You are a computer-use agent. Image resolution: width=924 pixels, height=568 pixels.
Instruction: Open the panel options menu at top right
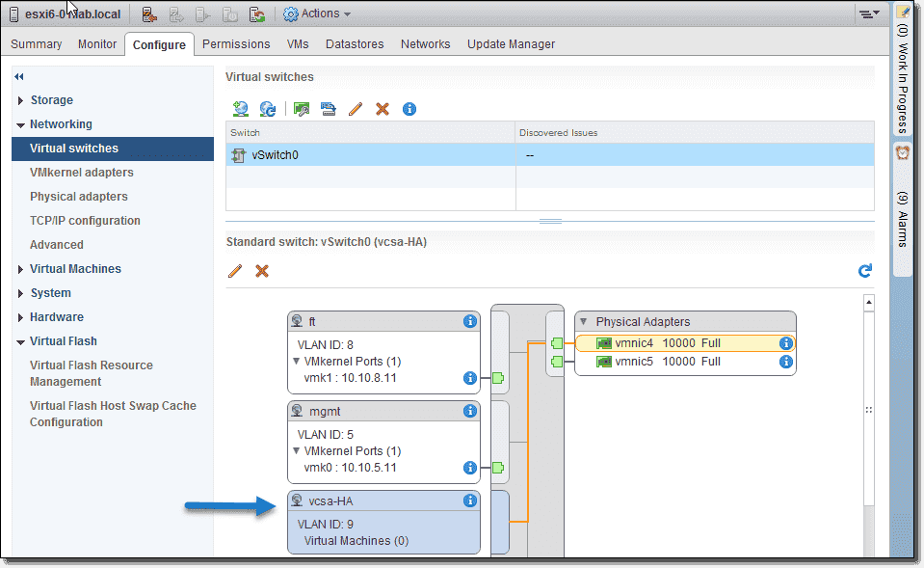coord(869,14)
